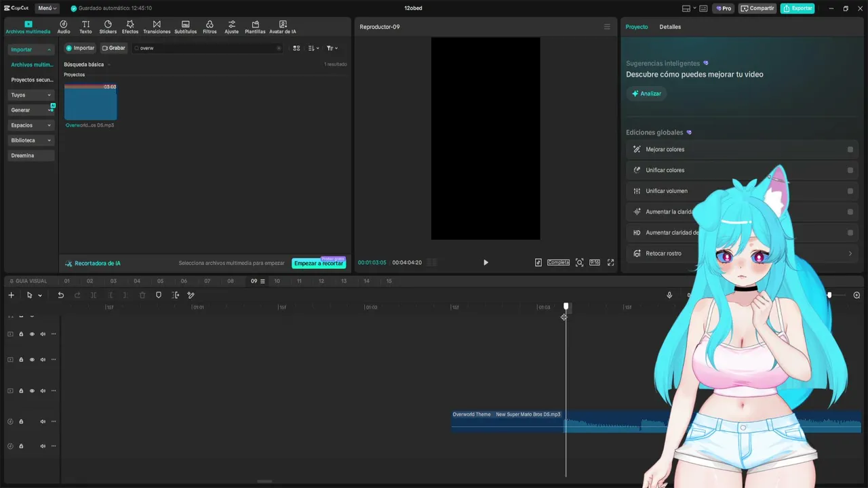Switch the media list to grid view
Image resolution: width=868 pixels, height=488 pixels.
tap(296, 48)
